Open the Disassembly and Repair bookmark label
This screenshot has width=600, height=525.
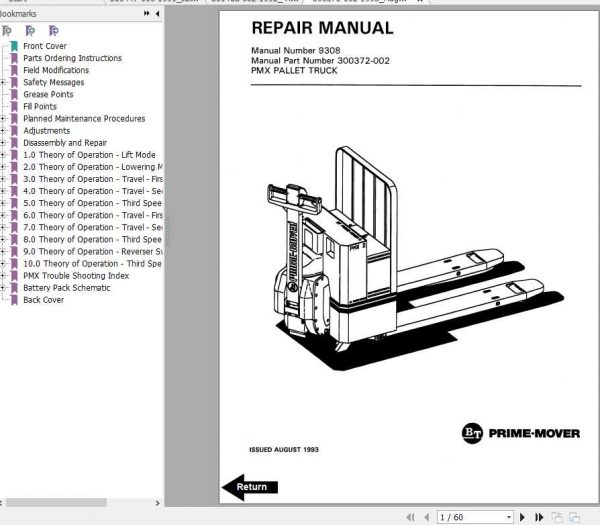pos(65,143)
